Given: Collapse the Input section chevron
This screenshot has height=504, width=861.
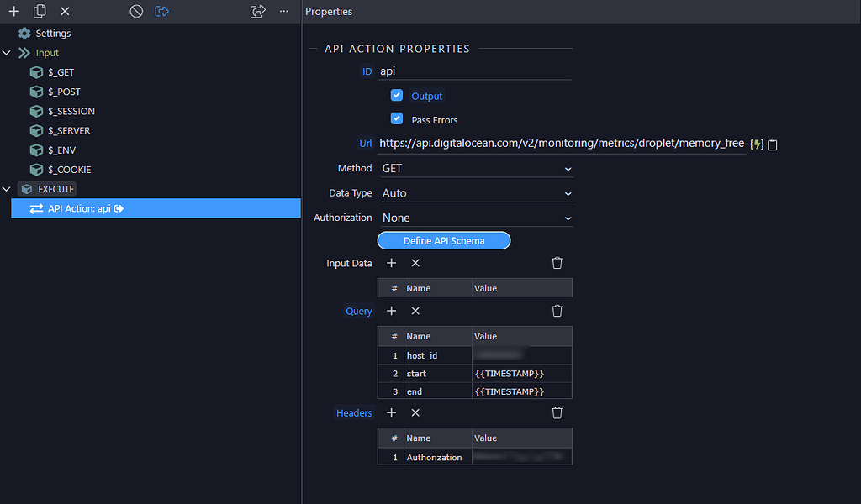Looking at the screenshot, I should click(7, 52).
